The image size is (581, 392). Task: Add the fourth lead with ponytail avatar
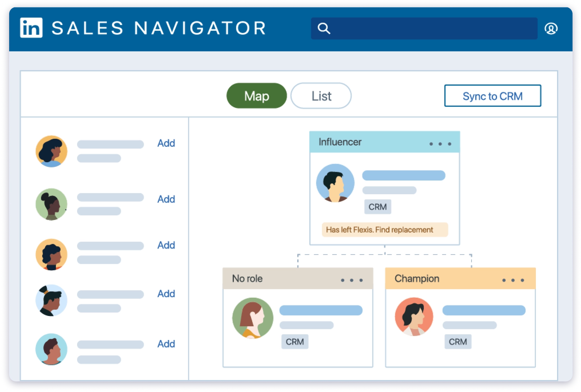click(x=166, y=294)
